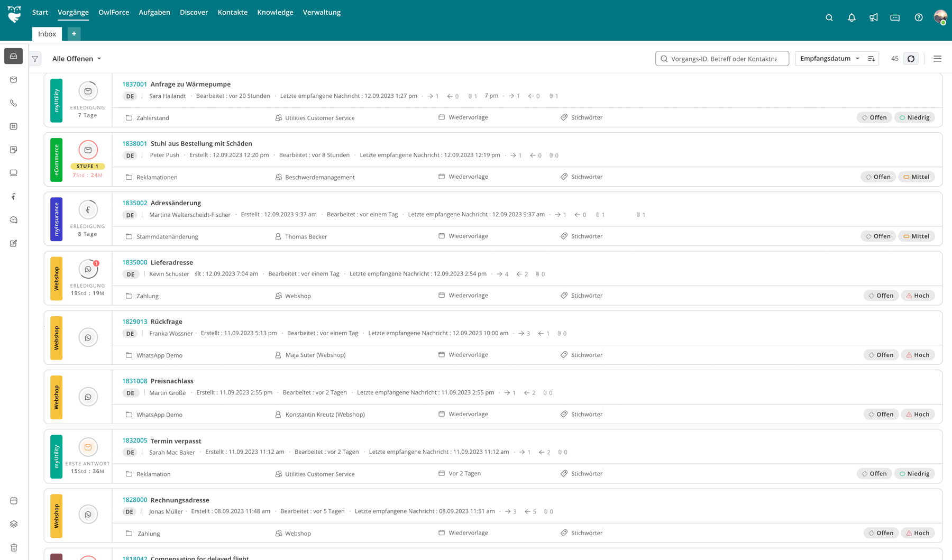Click the Vorgangs-ID search field

(x=723, y=59)
